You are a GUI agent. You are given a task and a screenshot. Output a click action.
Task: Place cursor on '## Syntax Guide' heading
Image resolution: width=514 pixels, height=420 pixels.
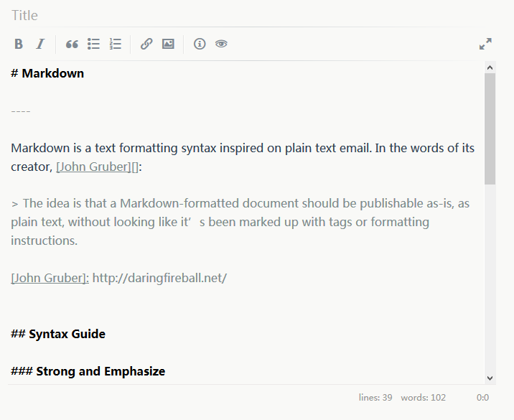(x=58, y=334)
